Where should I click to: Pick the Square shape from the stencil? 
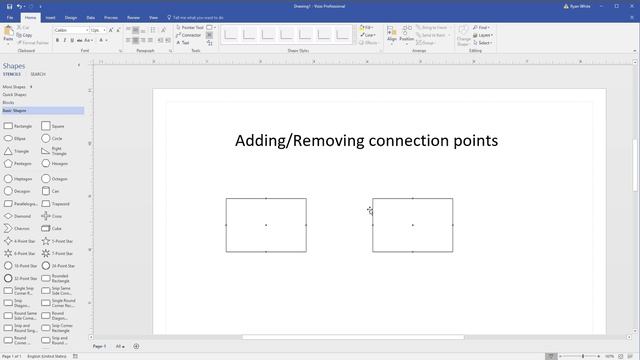53,126
